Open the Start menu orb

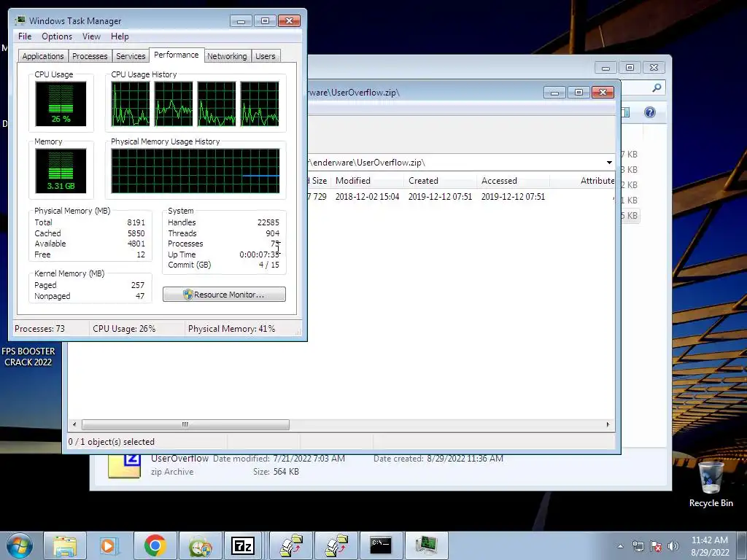(20, 545)
